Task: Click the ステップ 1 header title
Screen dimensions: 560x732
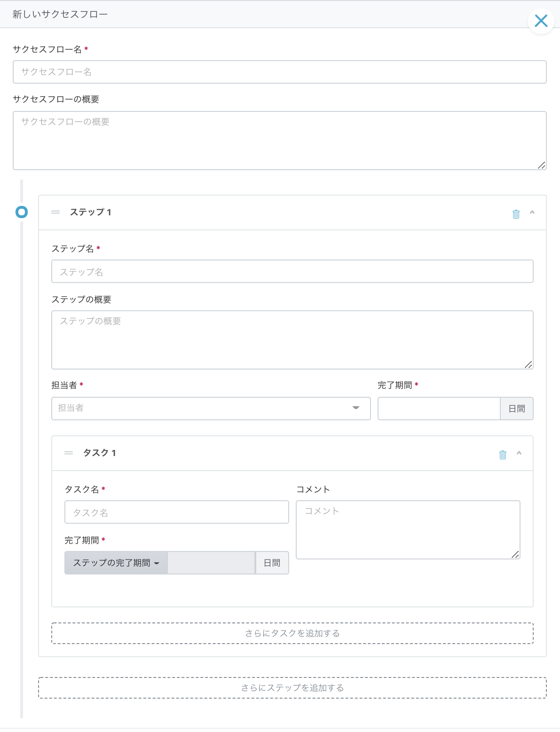Action: point(90,213)
